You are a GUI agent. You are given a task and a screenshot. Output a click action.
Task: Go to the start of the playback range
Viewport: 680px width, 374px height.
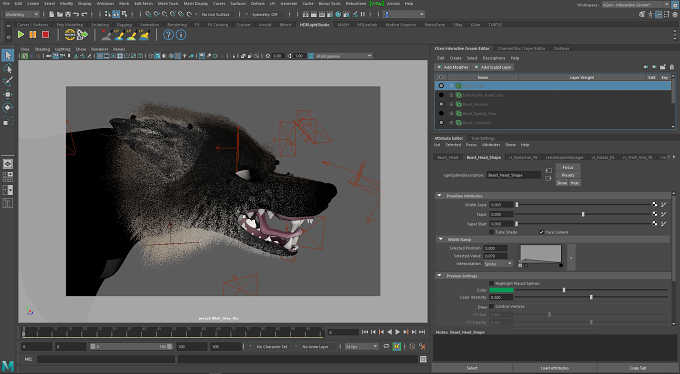365,332
